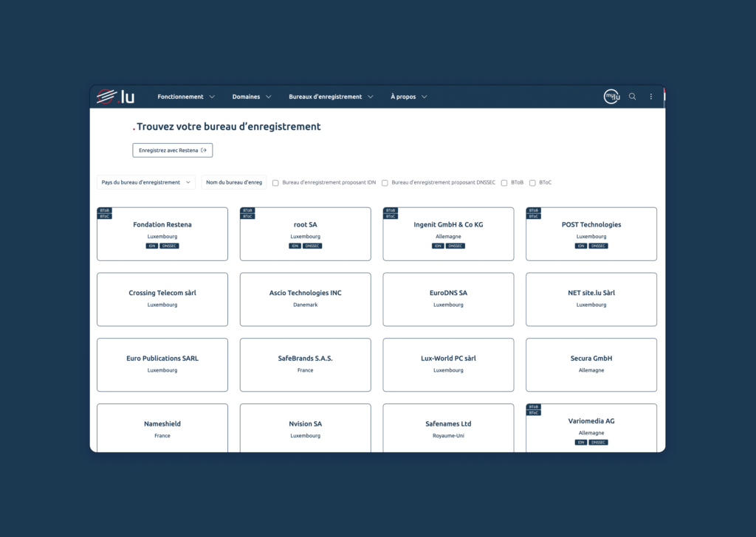The height and width of the screenshot is (537, 756).
Task: Click the Nom du bureau d'enreg search field
Action: point(233,181)
